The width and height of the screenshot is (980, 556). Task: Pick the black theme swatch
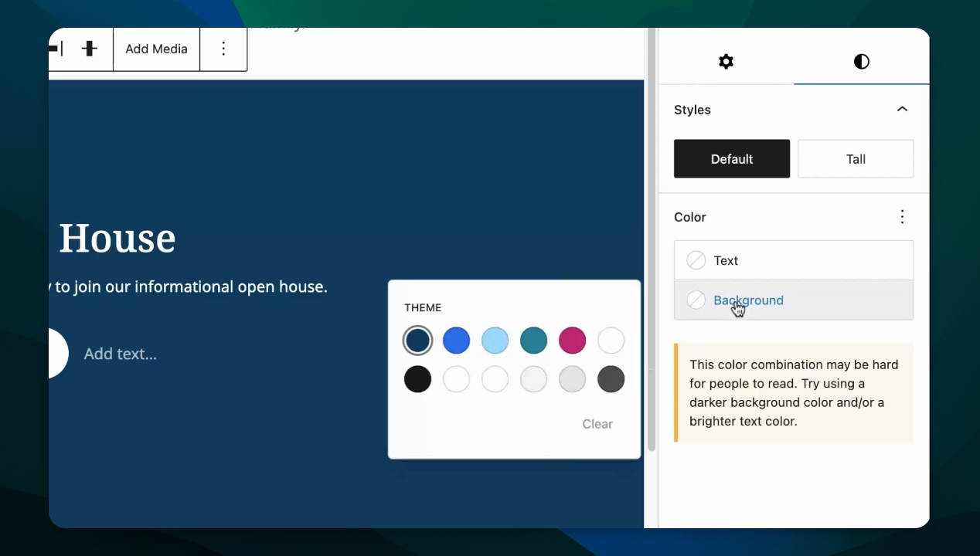418,379
